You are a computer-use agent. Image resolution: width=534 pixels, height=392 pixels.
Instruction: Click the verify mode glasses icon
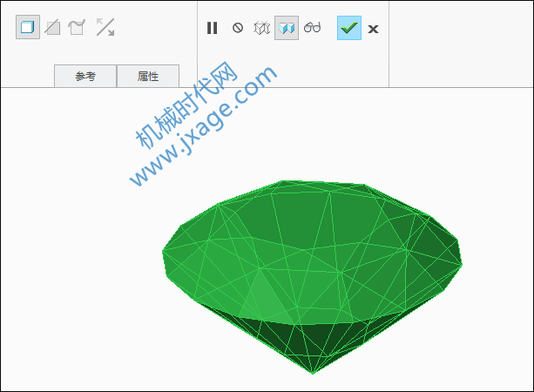(x=312, y=27)
